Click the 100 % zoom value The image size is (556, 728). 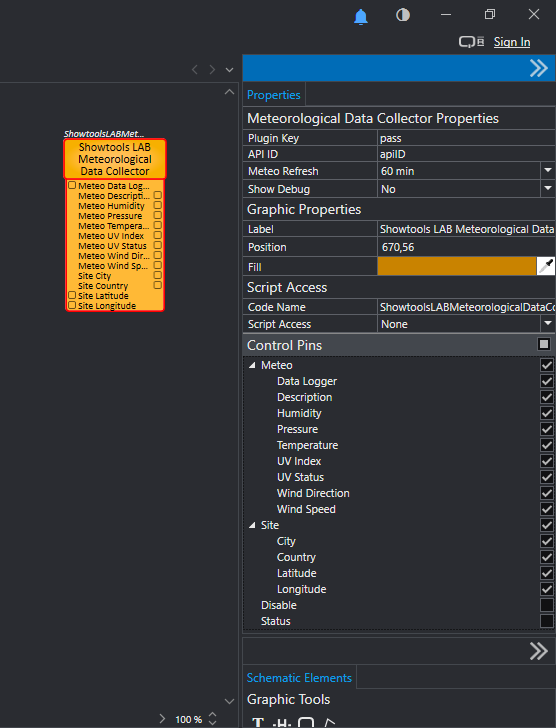[x=188, y=719]
